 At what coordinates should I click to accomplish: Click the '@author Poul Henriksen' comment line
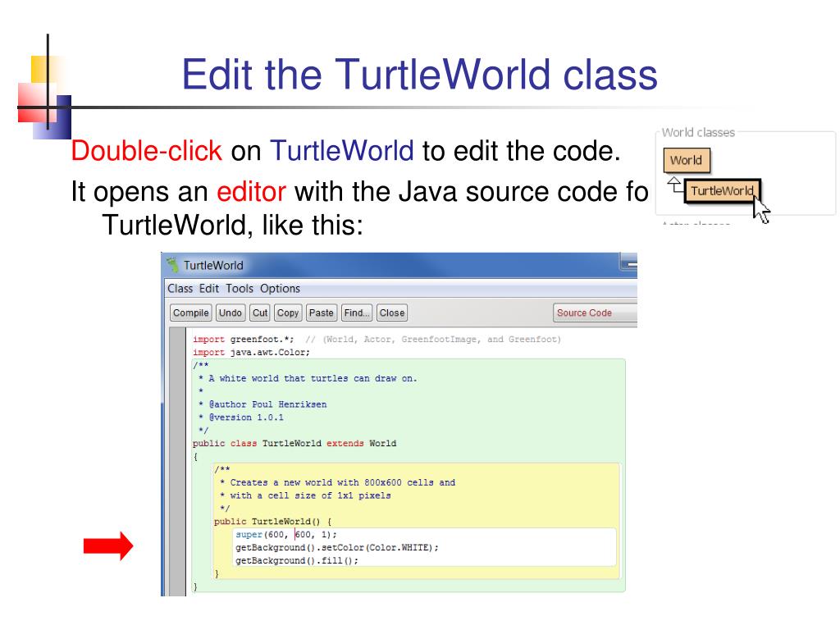262,404
